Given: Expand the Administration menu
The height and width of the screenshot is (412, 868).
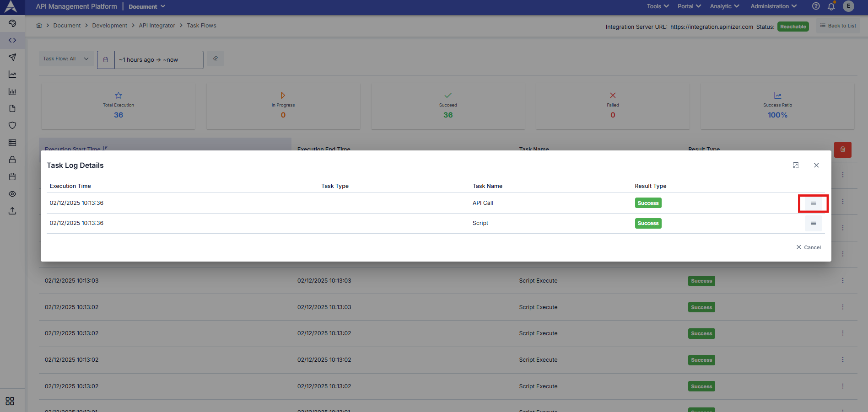Looking at the screenshot, I should tap(773, 6).
